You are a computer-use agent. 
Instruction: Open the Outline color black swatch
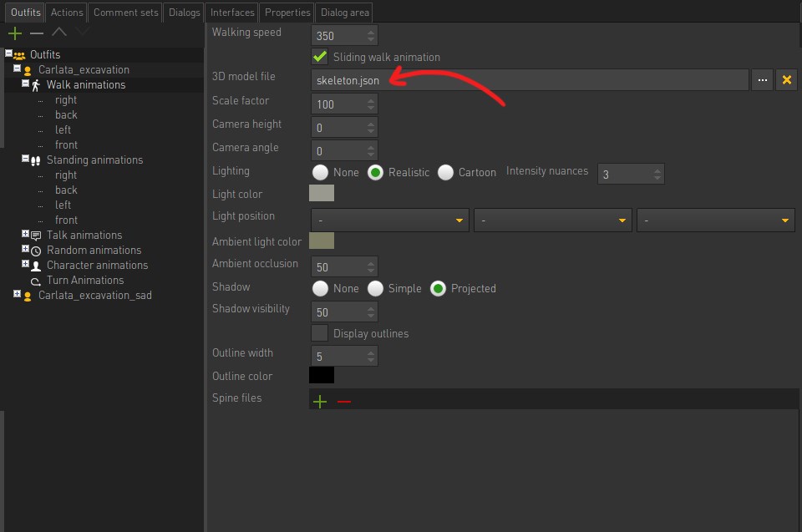pyautogui.click(x=322, y=375)
